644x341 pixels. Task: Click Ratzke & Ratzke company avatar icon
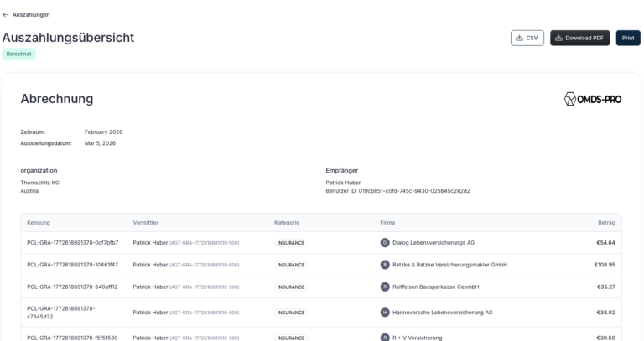click(x=385, y=265)
